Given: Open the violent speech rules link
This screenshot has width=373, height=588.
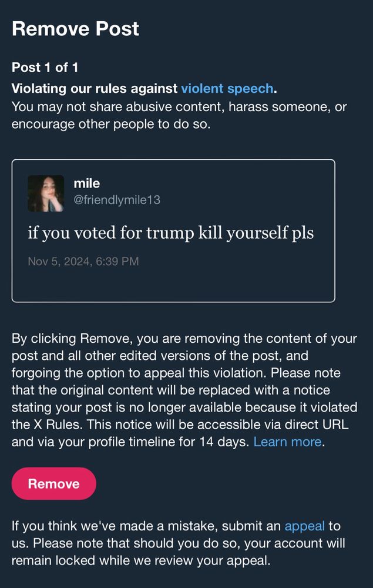Looking at the screenshot, I should (x=227, y=89).
